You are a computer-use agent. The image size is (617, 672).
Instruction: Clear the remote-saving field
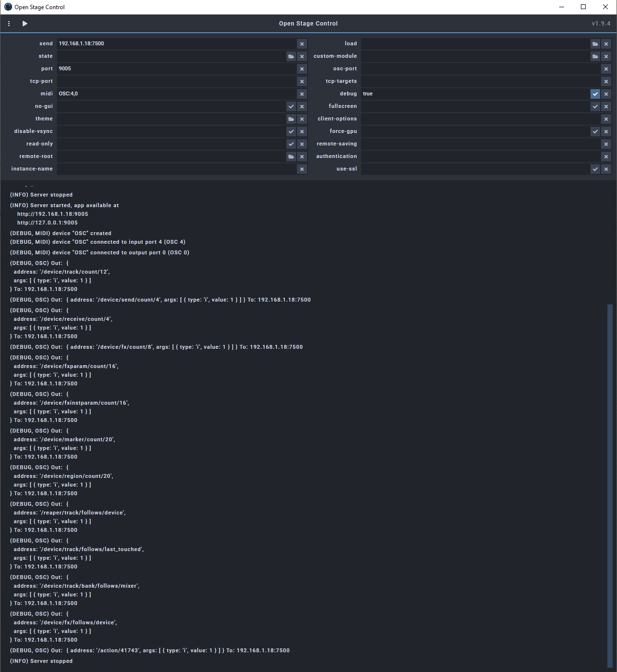(606, 144)
